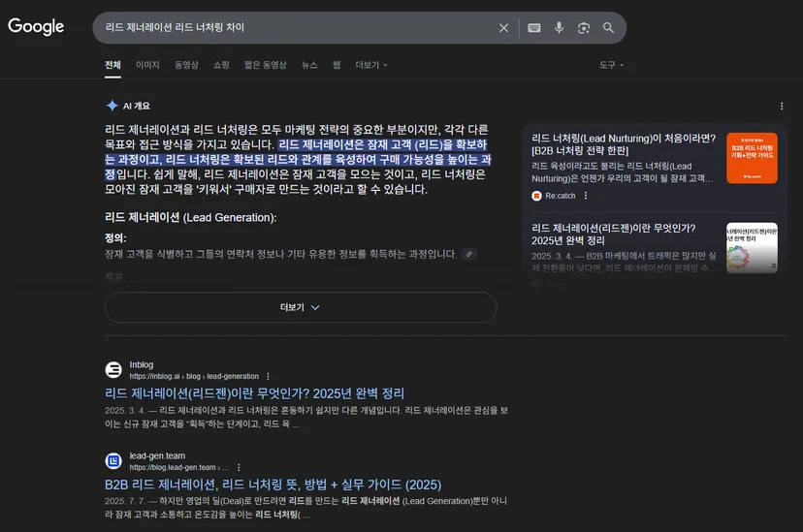Click the search query input field

[x=297, y=28]
